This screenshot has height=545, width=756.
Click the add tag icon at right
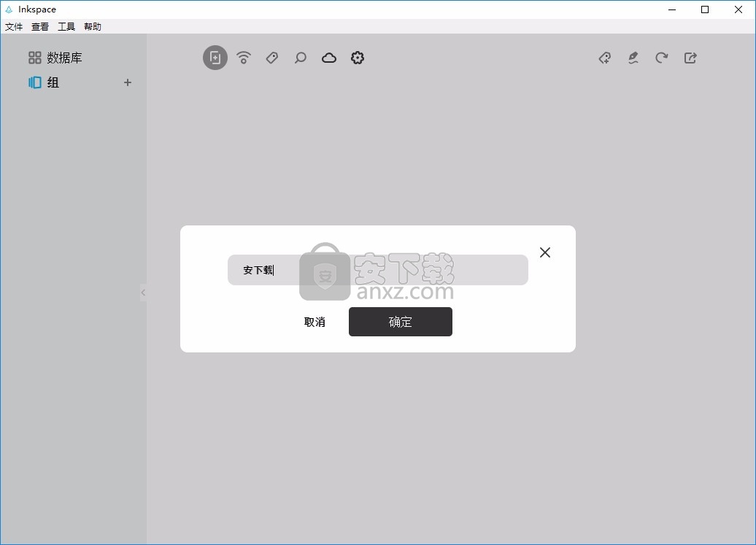pyautogui.click(x=605, y=58)
